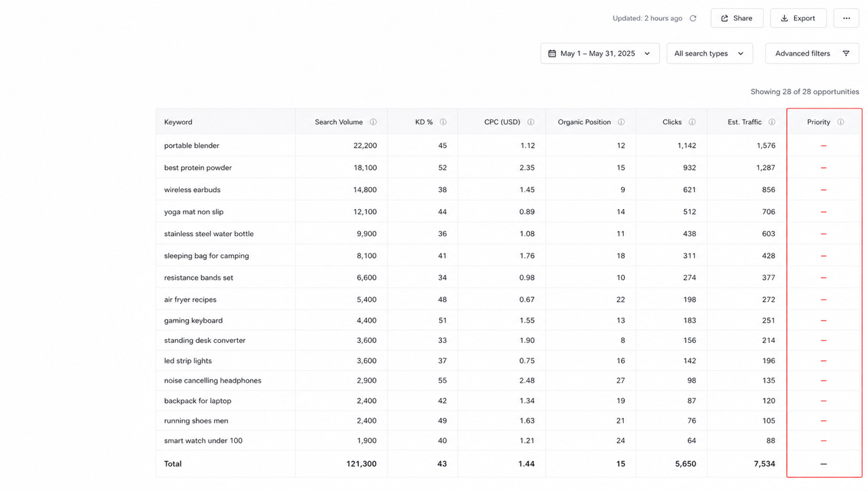Click the Est. Traffic info icon

coord(772,122)
